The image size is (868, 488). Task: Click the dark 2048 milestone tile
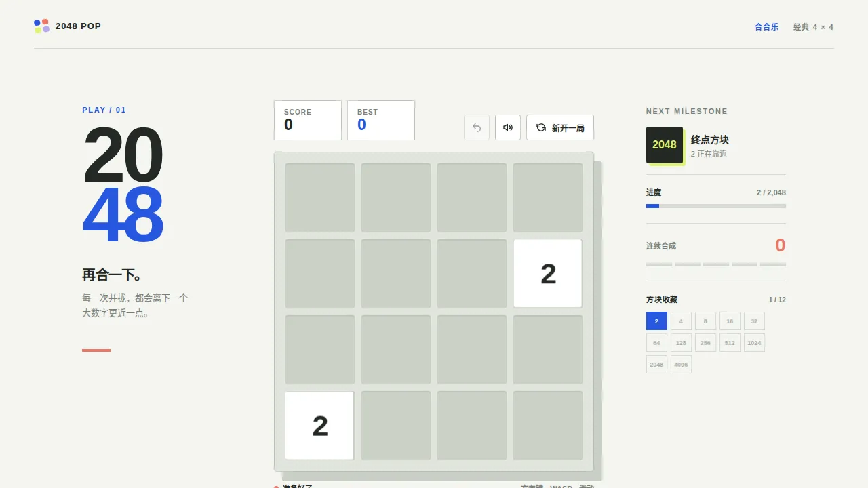click(x=665, y=145)
